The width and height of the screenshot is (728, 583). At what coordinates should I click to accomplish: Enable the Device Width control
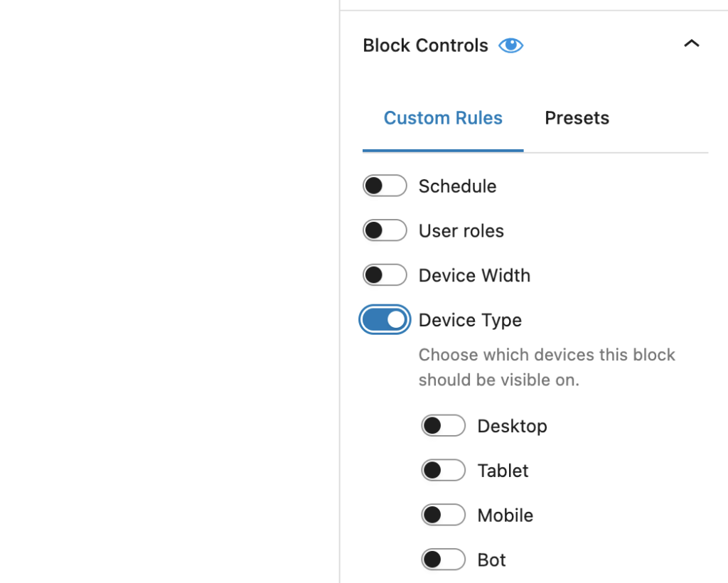click(385, 275)
